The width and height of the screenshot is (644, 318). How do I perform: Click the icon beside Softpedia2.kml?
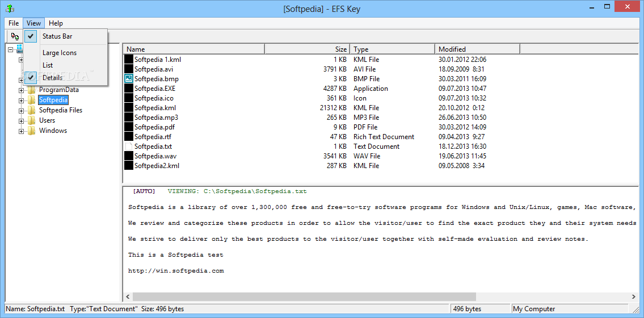coord(129,166)
